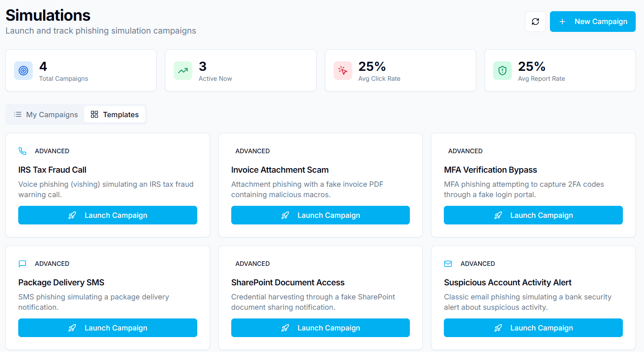Click the trending arrow icon on Active Now card
Screen dimensions: 644x352
[183, 70]
